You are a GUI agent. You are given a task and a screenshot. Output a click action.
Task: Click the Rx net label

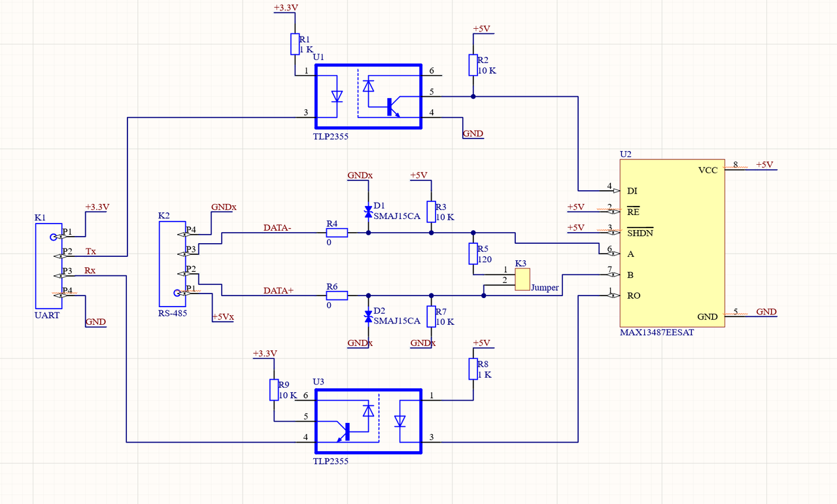point(91,271)
